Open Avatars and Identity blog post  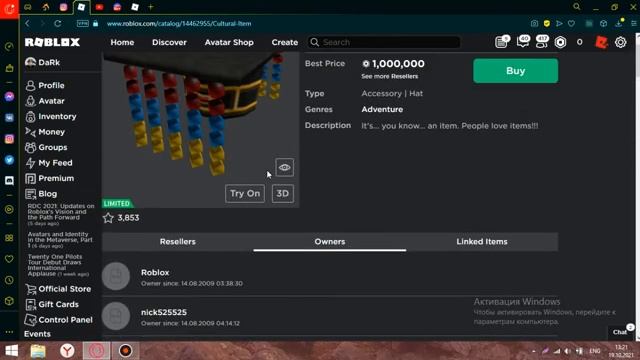click(60, 240)
